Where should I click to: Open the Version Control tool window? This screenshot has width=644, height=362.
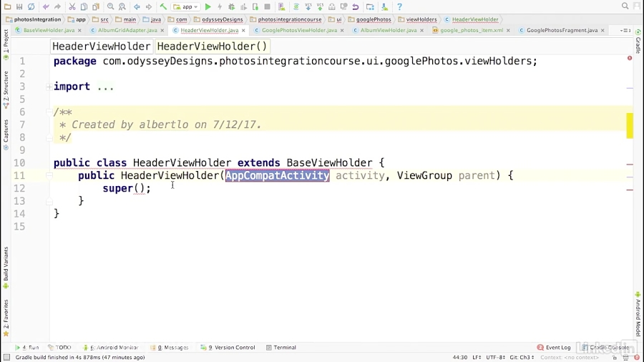(x=228, y=347)
